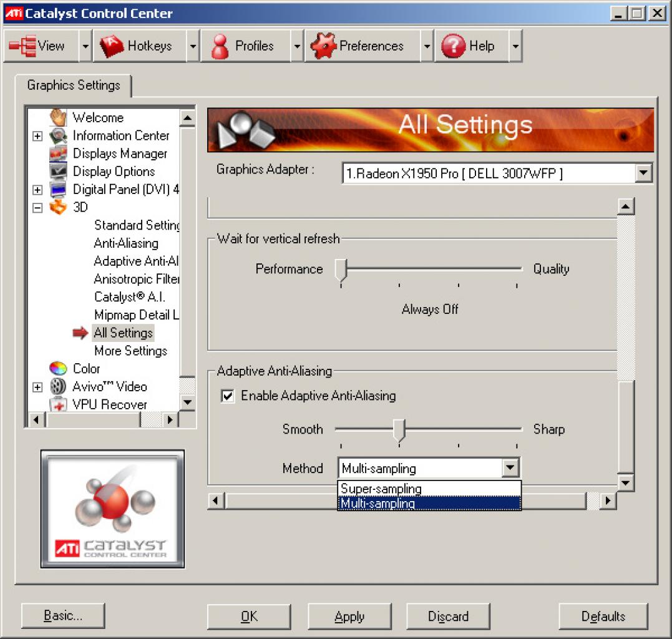Click the ATI logo in title bar

13,13
